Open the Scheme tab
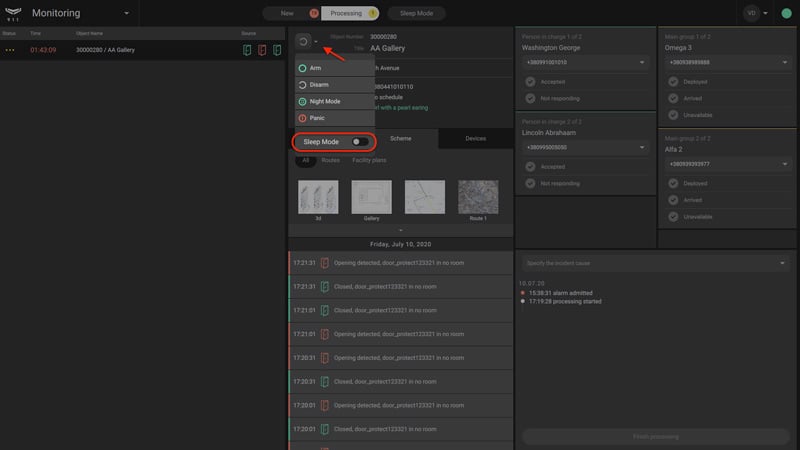 coord(401,138)
